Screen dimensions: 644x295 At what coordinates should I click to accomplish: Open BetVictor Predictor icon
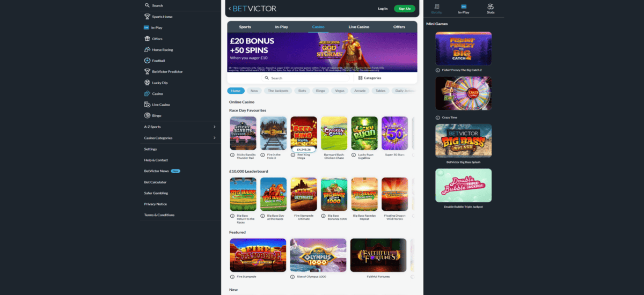[147, 71]
